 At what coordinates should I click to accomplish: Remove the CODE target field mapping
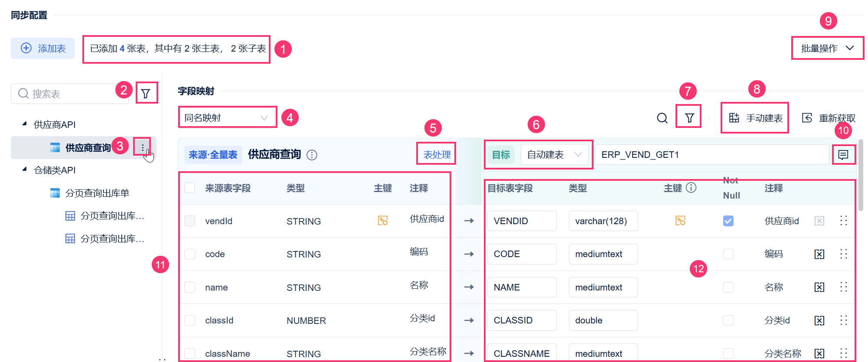(819, 254)
